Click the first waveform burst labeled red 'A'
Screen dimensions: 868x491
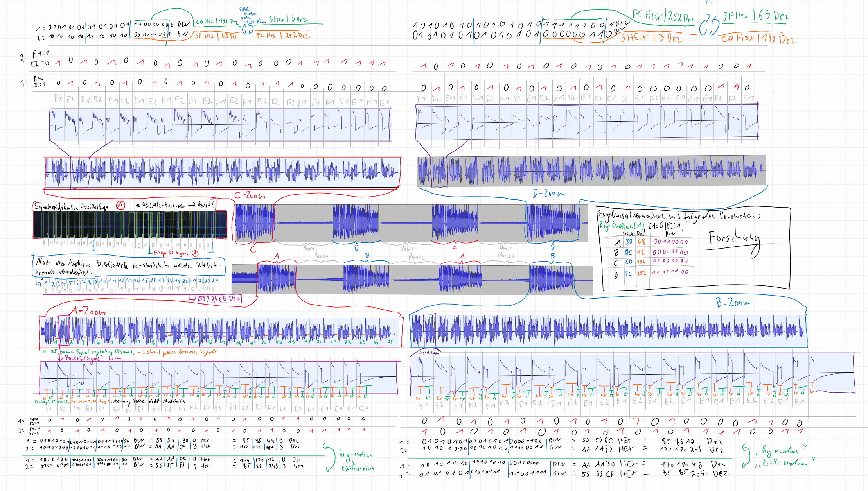277,280
